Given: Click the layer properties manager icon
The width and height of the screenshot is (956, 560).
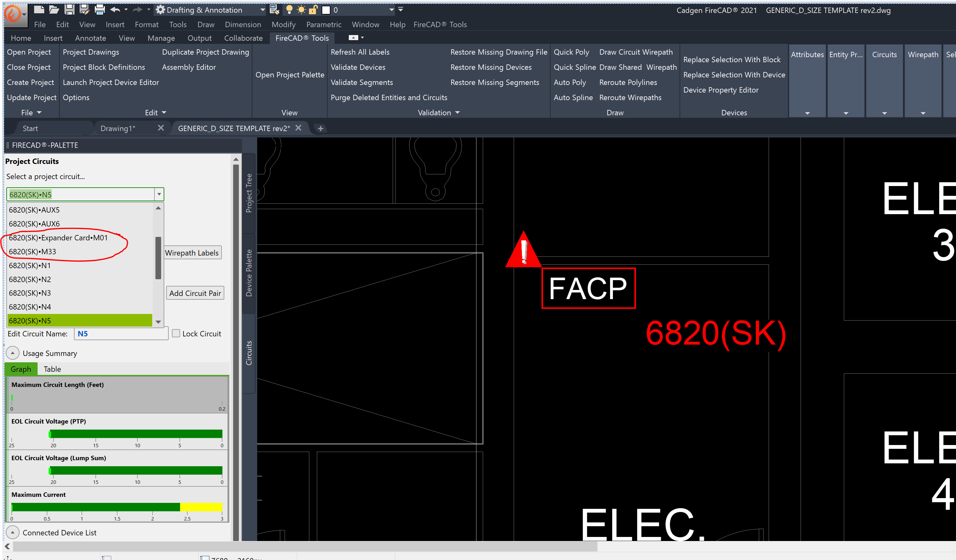Looking at the screenshot, I should 274,10.
